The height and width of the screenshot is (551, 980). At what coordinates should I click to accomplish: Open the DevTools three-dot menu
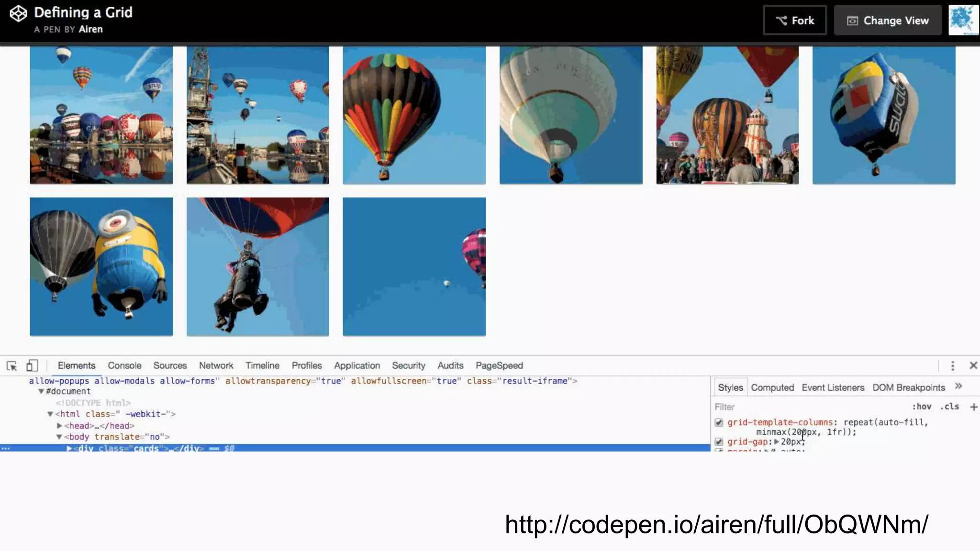coord(953,366)
